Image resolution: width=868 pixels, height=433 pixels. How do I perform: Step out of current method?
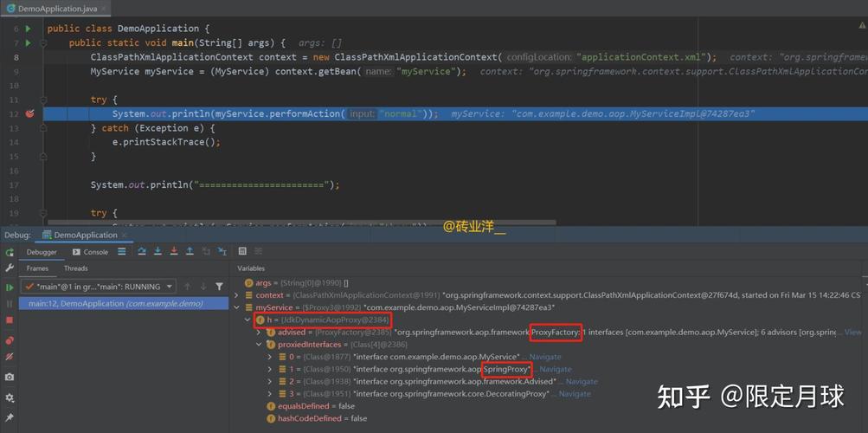click(190, 251)
